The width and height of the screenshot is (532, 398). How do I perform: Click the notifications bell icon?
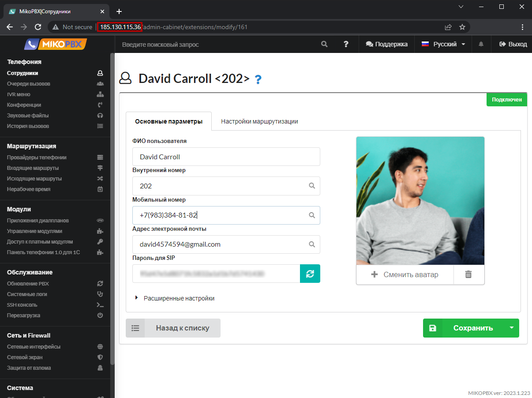(481, 44)
